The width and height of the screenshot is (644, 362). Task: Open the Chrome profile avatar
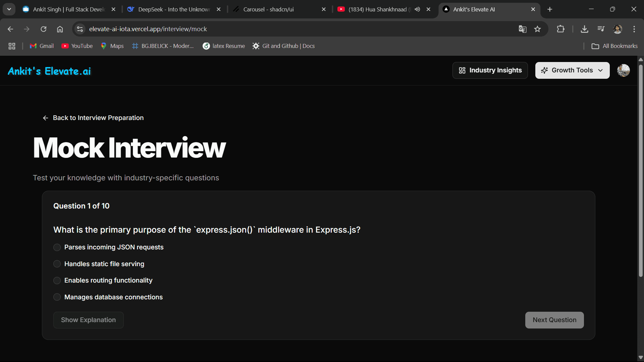coord(618,29)
